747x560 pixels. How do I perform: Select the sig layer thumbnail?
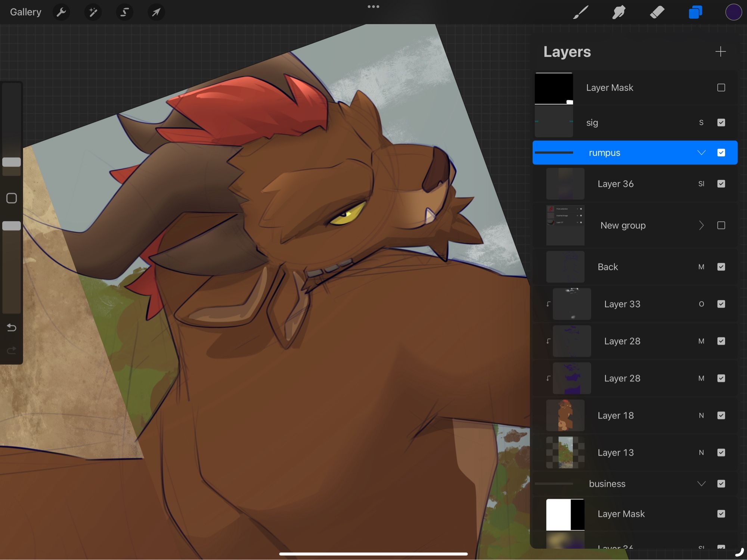(x=554, y=122)
